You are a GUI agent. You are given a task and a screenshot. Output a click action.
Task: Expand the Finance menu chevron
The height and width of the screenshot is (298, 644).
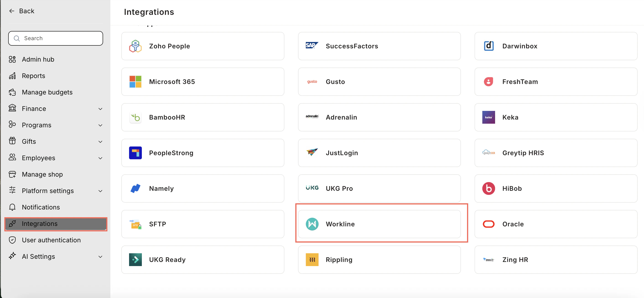point(100,109)
